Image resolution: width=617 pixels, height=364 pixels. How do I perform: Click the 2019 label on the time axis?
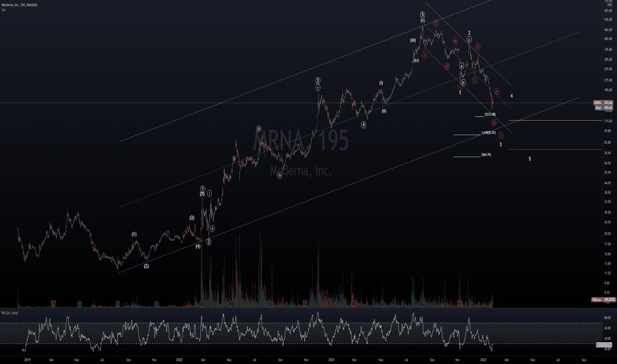[x=27, y=359]
